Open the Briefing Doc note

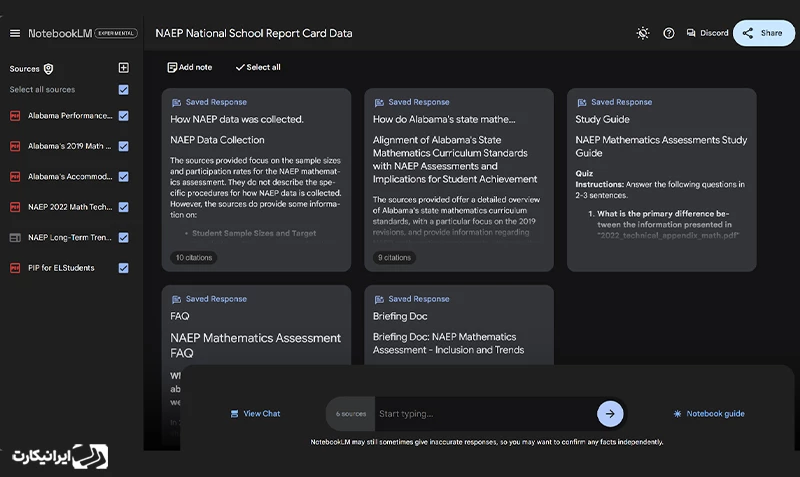click(x=459, y=324)
